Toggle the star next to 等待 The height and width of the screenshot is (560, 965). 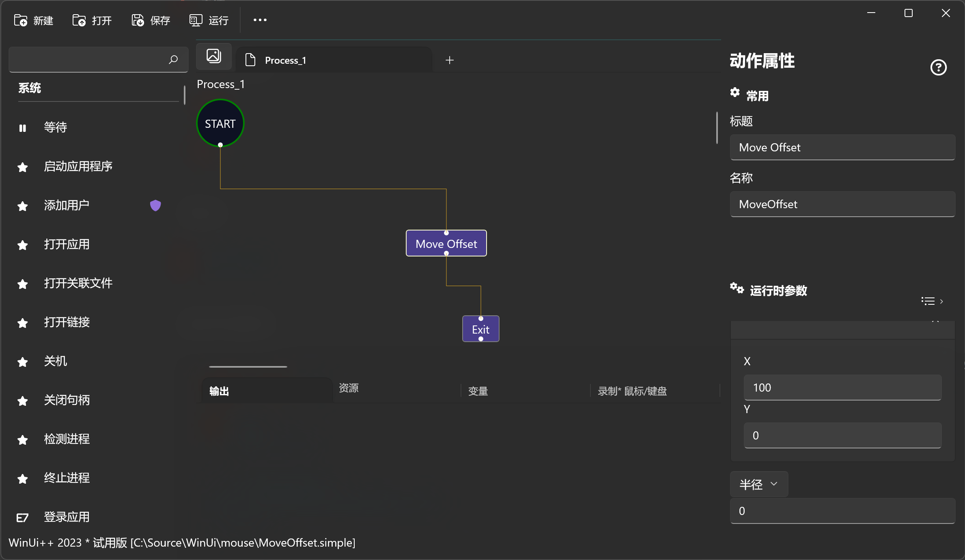coord(22,128)
